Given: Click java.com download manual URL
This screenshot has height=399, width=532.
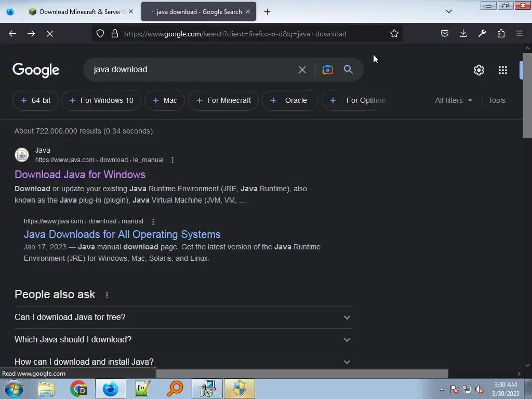Looking at the screenshot, I should point(84,221).
